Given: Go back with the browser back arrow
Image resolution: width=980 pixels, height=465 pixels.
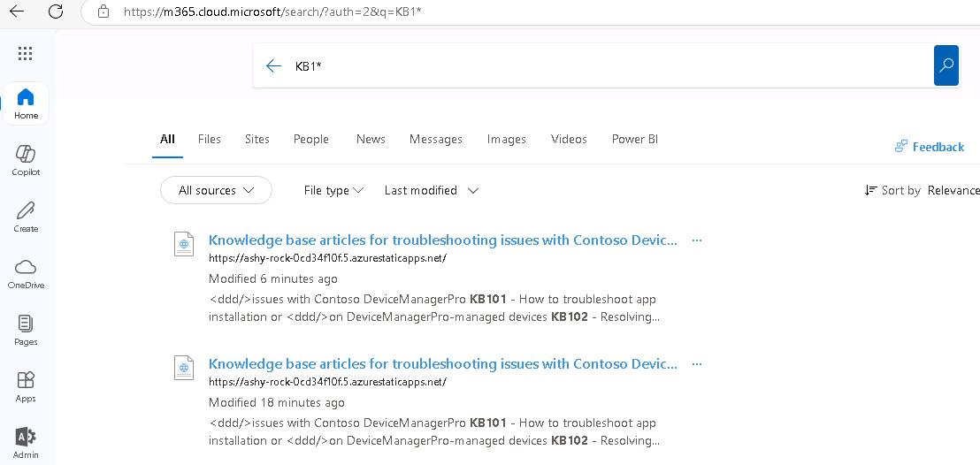Looking at the screenshot, I should 17,11.
